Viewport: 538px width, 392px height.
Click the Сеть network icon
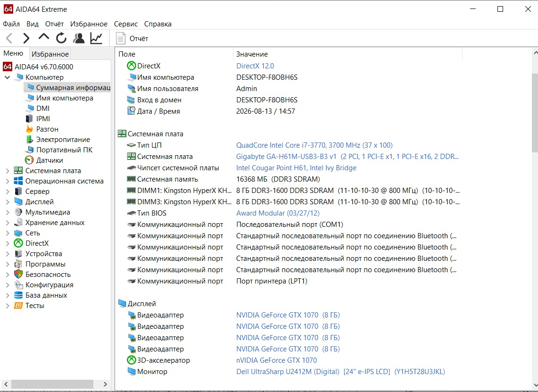click(x=18, y=233)
